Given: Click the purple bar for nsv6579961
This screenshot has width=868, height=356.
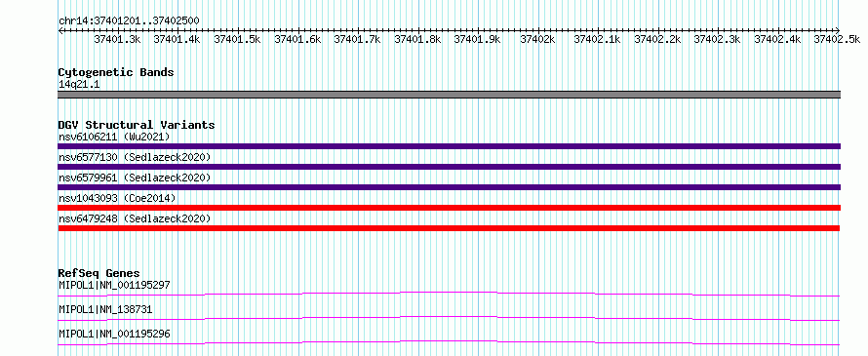Looking at the screenshot, I should (x=449, y=187).
